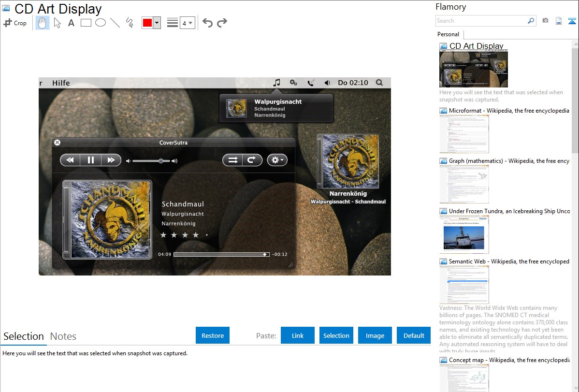Image resolution: width=579 pixels, height=392 pixels.
Task: Toggle repeat in CoverSutra
Action: point(252,160)
